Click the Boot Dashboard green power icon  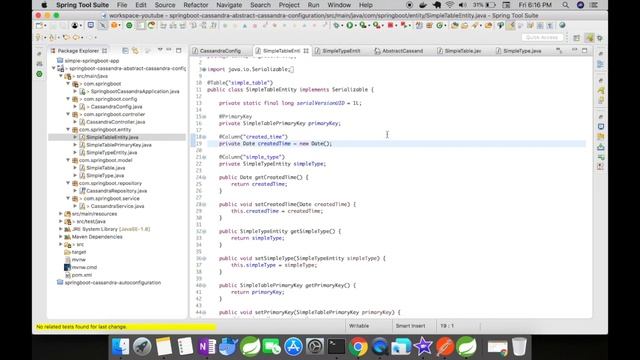(129, 25)
